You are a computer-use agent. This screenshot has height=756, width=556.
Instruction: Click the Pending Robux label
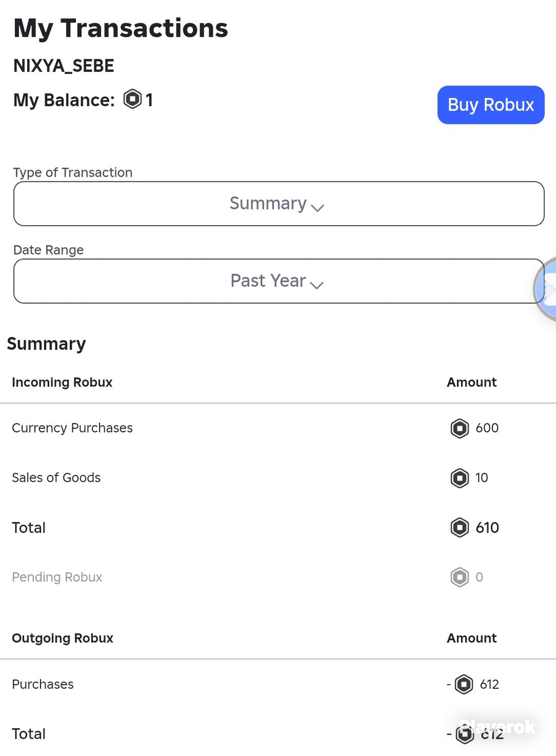57,577
